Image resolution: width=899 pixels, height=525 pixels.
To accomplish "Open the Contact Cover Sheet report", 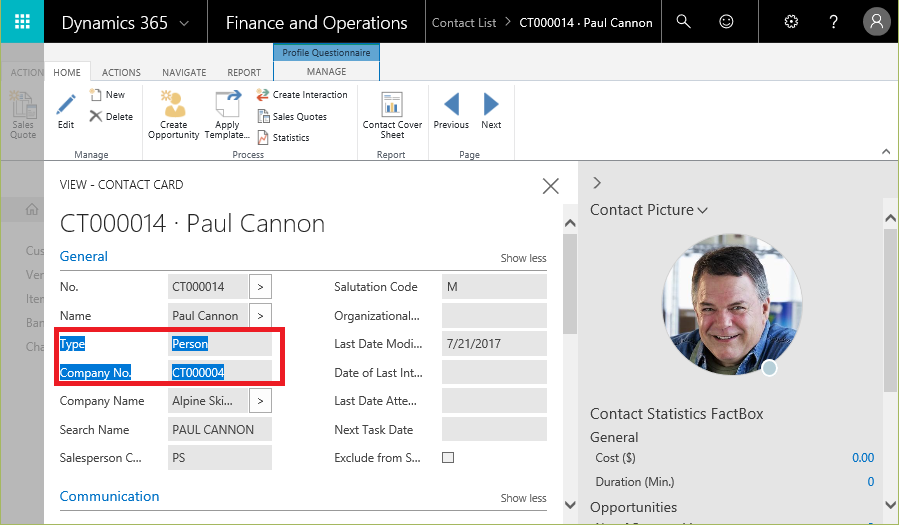I will coord(392,115).
